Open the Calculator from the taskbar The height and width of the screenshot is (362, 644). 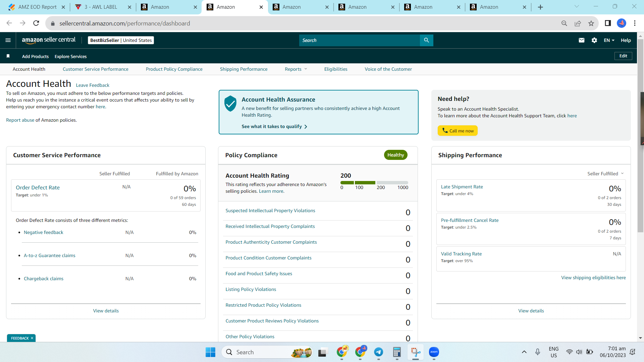coord(397,352)
